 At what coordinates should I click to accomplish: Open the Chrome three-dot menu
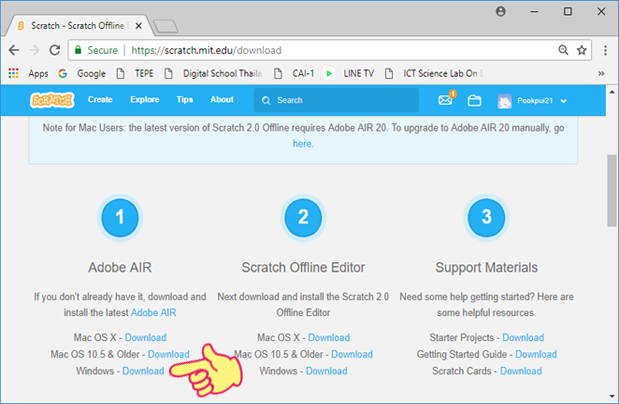[605, 50]
